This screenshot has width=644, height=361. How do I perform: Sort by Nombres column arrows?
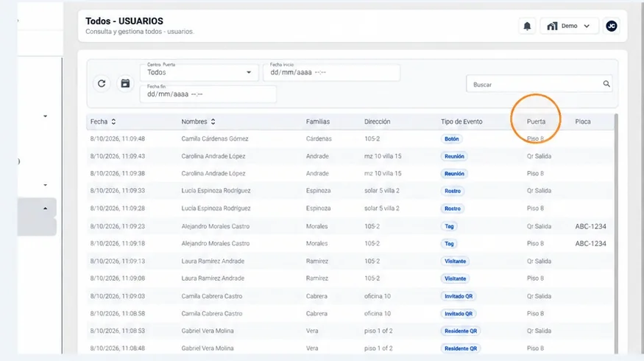pyautogui.click(x=213, y=122)
